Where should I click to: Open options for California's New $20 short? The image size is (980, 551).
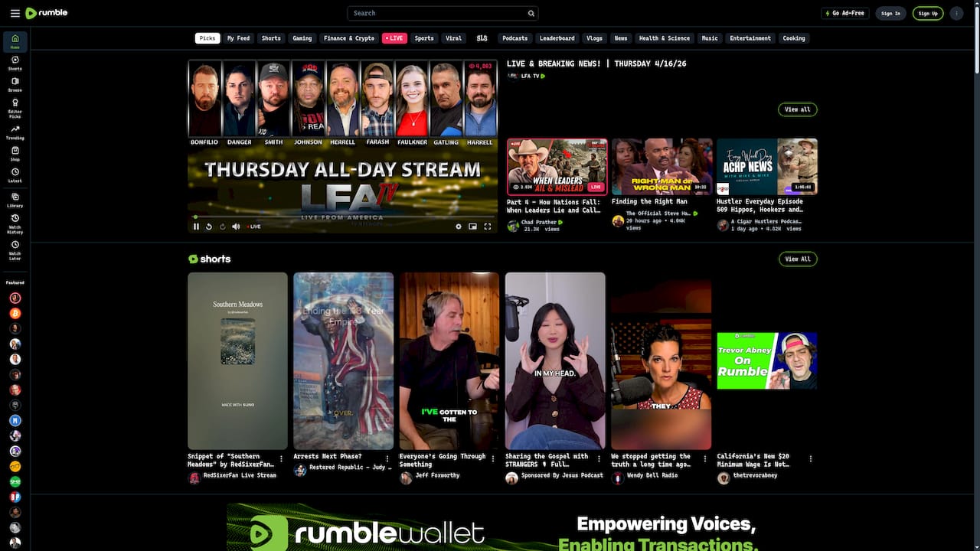(x=810, y=459)
